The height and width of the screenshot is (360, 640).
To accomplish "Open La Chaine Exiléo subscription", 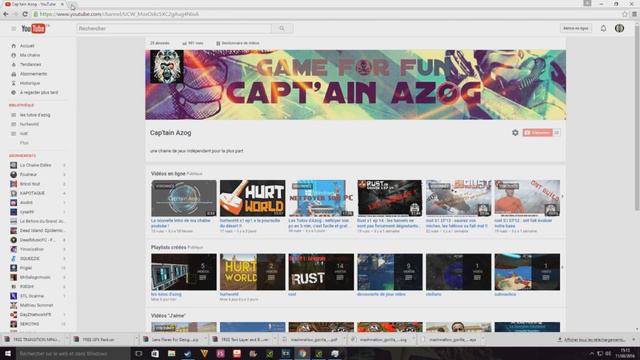I will [36, 165].
